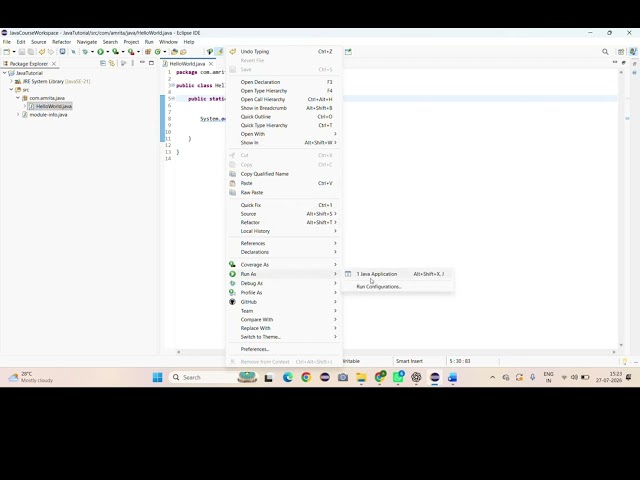640x480 pixels.
Task: Click the Windows Start button
Action: pos(158,378)
